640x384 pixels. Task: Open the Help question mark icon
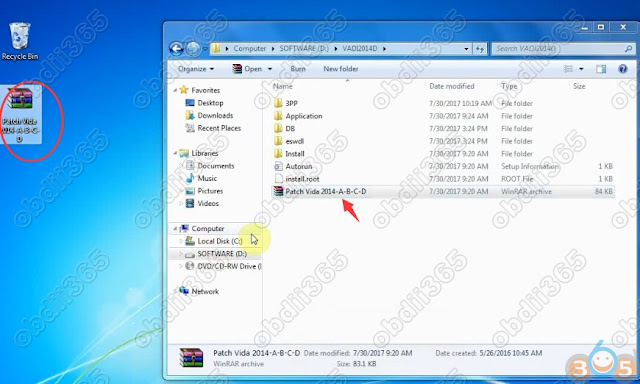tap(622, 69)
